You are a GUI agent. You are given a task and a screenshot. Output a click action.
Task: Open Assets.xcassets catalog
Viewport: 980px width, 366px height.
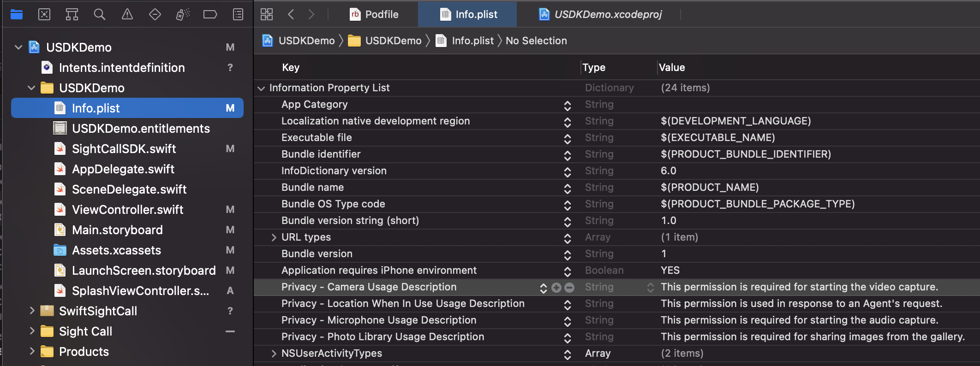coord(116,250)
